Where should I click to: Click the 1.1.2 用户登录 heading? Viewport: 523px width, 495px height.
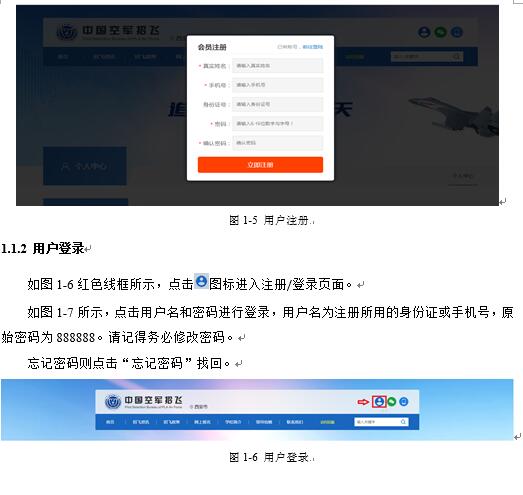42,249
